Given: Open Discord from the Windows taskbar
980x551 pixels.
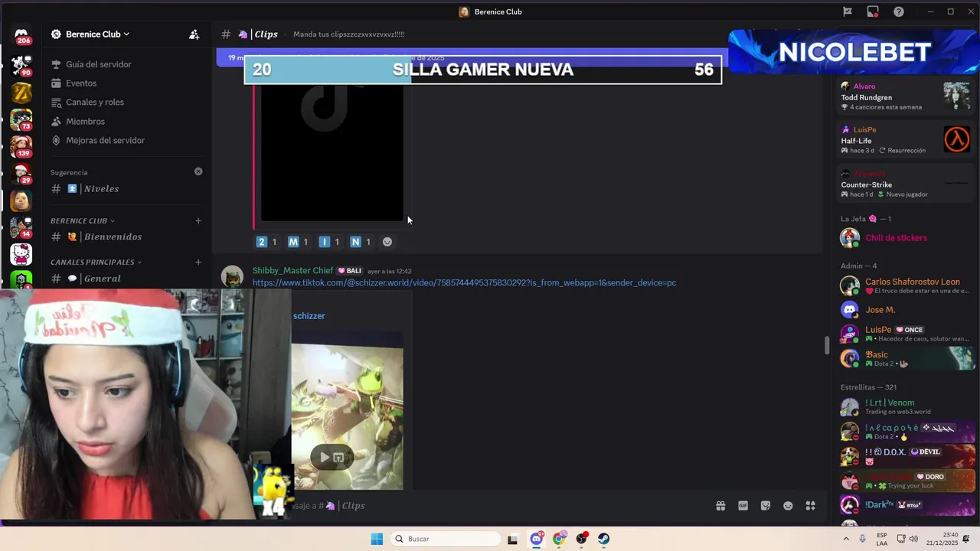Looking at the screenshot, I should tap(537, 539).
